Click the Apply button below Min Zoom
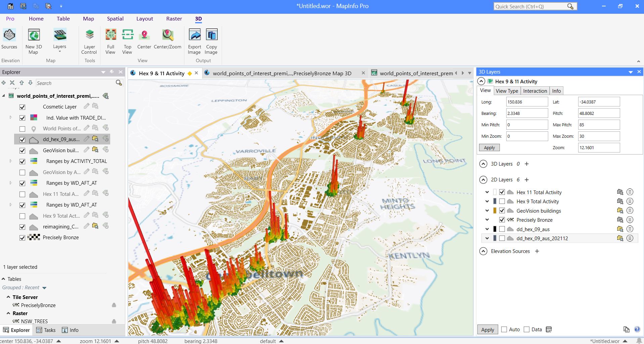The width and height of the screenshot is (644, 344). 489,147
